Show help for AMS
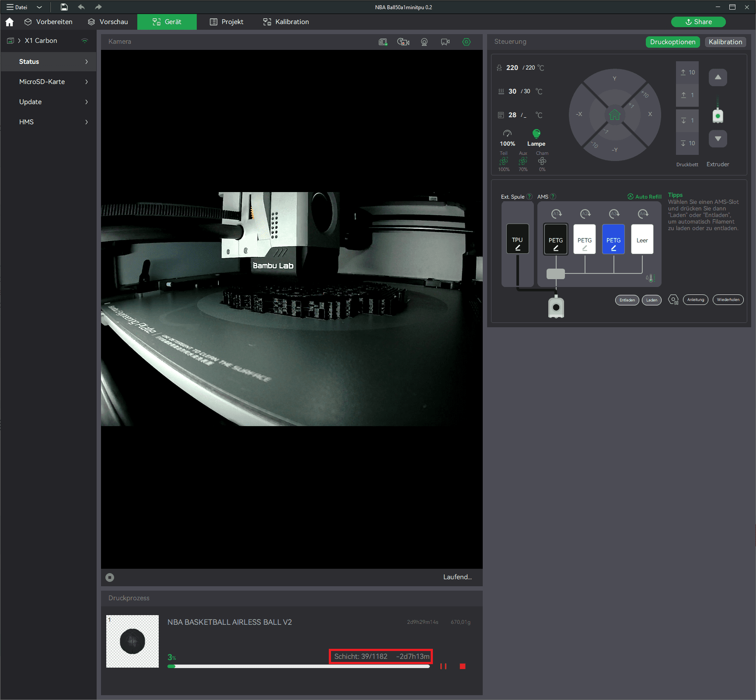The width and height of the screenshot is (756, 700). point(553,196)
